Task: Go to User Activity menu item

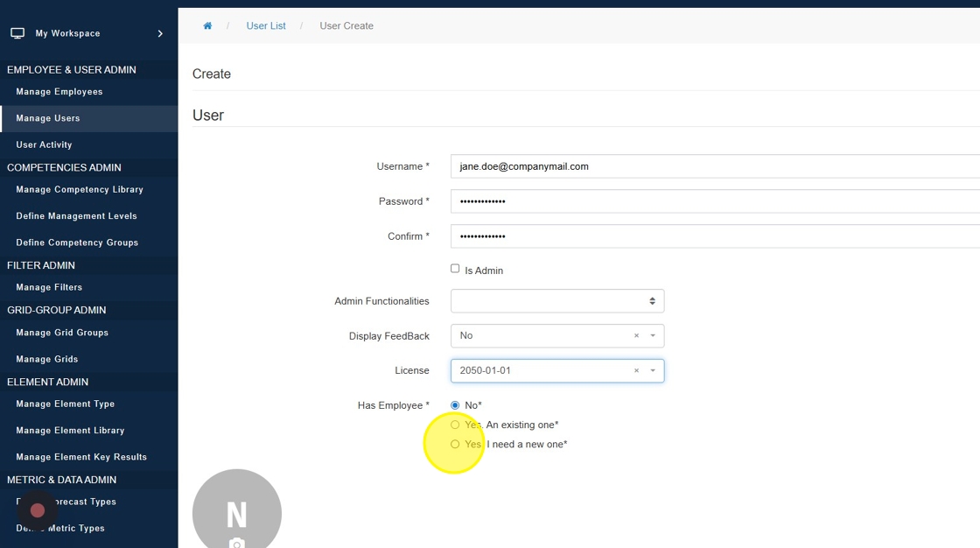Action: point(44,144)
